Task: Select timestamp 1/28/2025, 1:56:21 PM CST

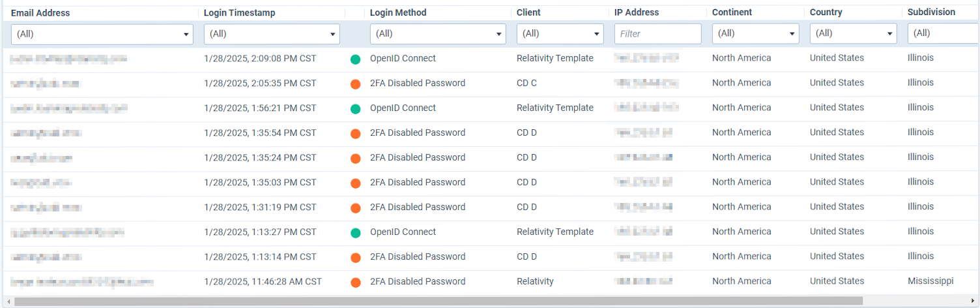Action: (260, 108)
